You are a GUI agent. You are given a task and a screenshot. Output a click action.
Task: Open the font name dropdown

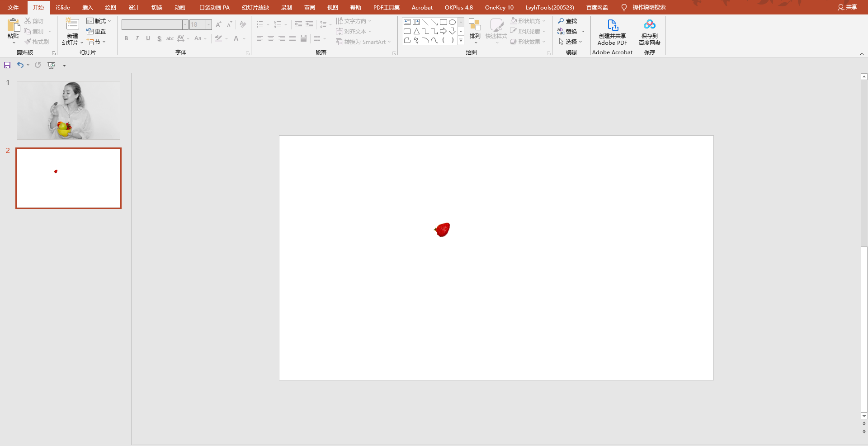[x=185, y=24]
